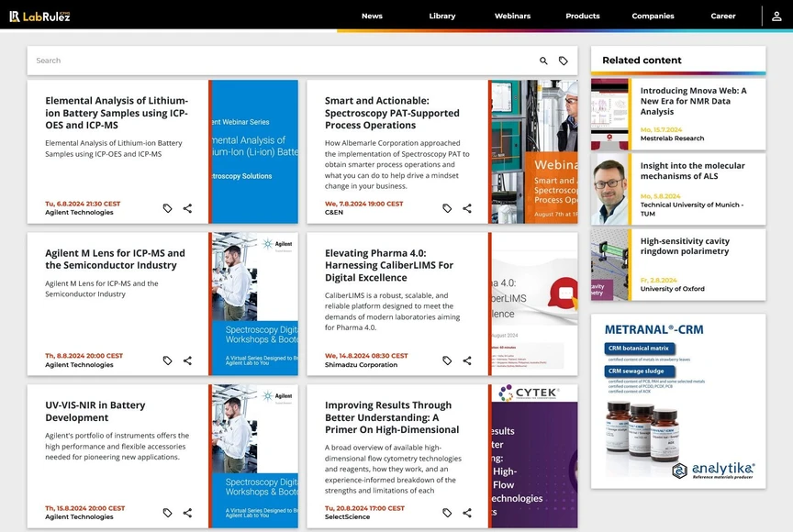
Task: Click date Th, 8.8.2024 20:00 CEST
Action: 84,356
